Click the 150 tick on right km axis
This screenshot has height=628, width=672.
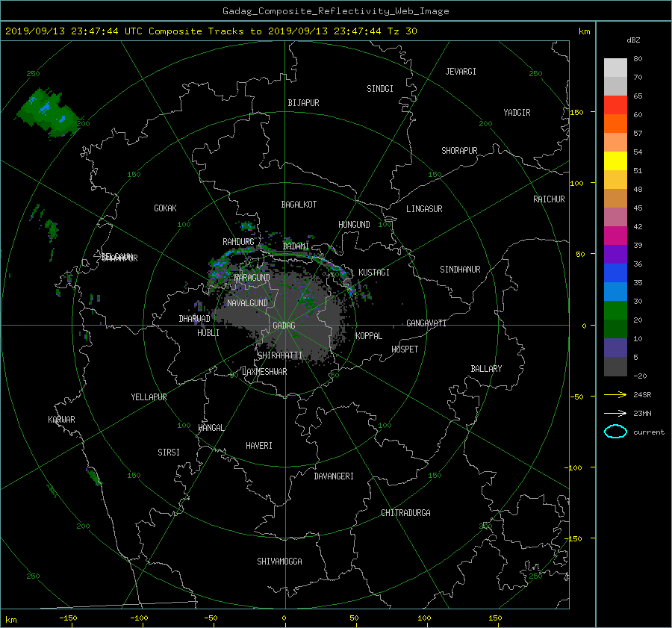click(x=576, y=112)
